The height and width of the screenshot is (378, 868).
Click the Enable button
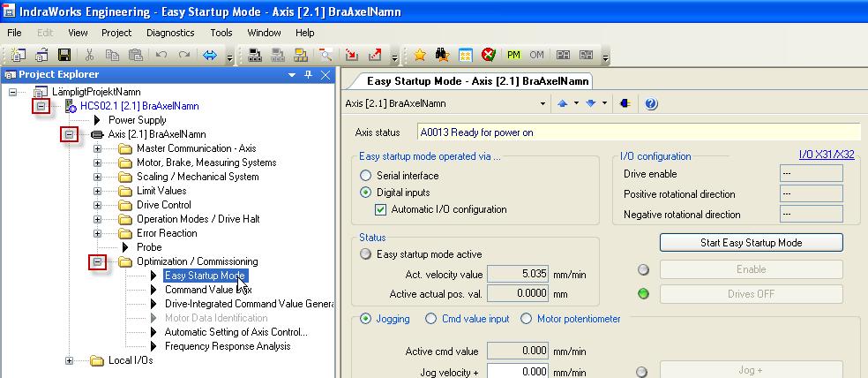[x=752, y=269]
